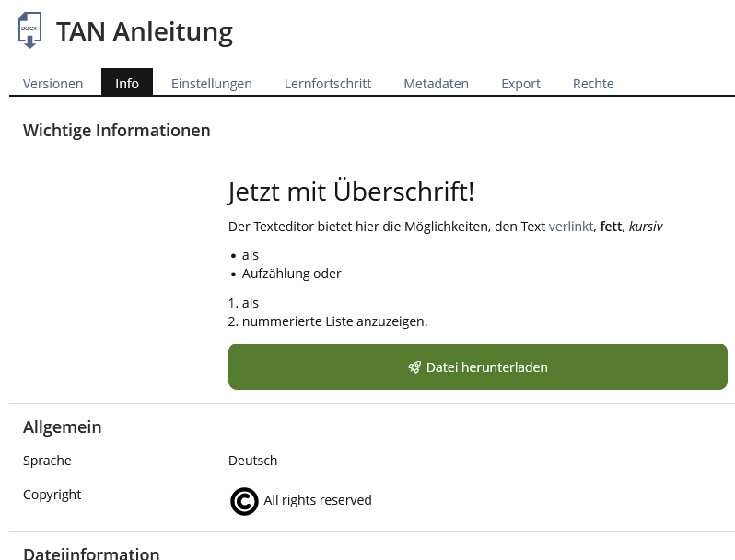Click the copyright symbol icon
This screenshot has width=735, height=560.
(x=244, y=501)
